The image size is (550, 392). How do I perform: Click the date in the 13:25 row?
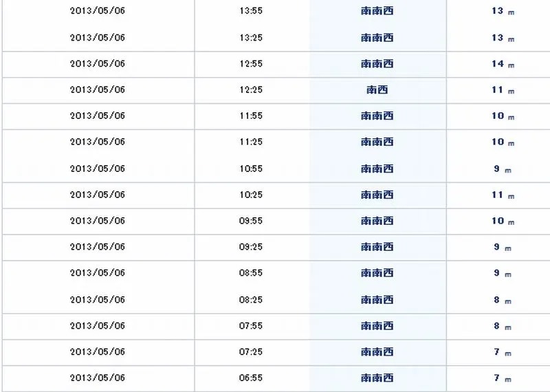[98, 38]
